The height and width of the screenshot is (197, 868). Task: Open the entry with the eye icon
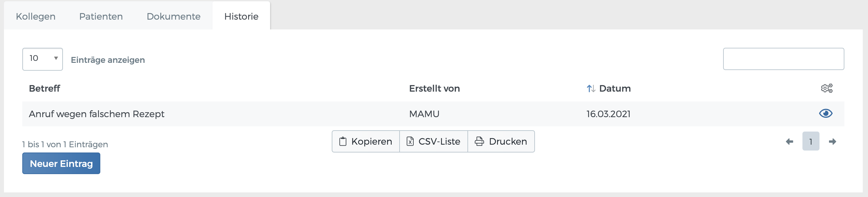[x=825, y=114]
